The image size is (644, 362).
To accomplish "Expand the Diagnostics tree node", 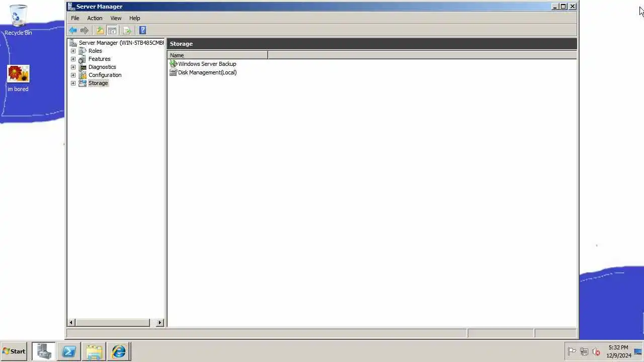I will (x=73, y=67).
